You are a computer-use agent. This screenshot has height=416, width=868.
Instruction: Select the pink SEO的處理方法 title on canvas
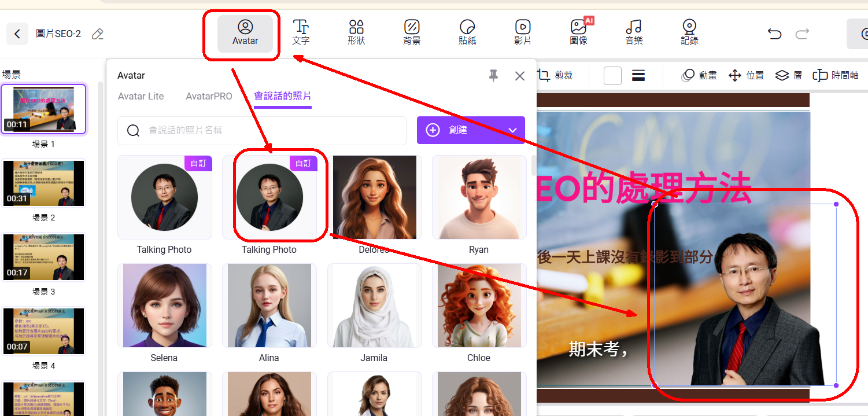click(644, 187)
